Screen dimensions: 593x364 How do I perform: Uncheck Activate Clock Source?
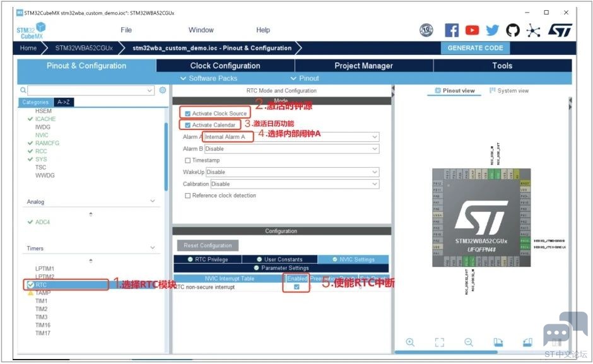tap(187, 114)
